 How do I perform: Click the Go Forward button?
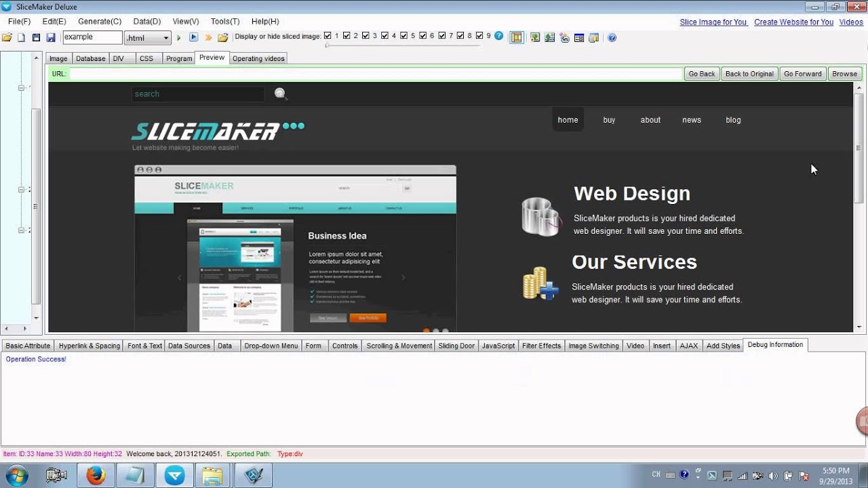802,74
